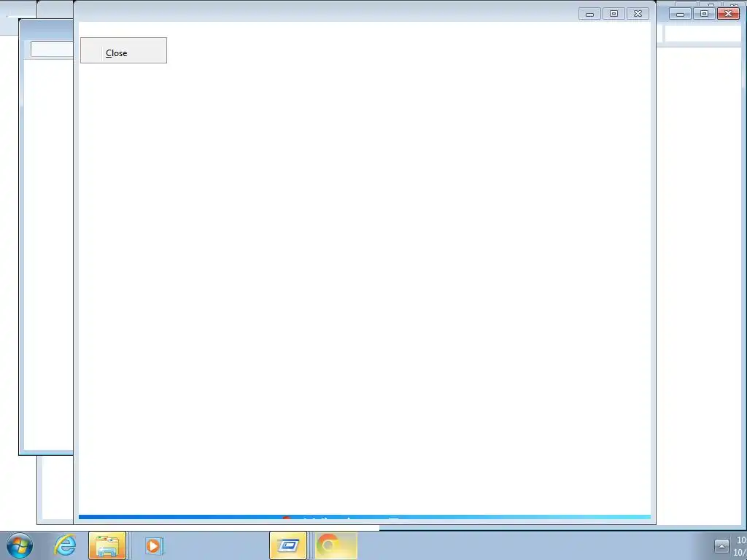Show hidden system tray icons arrow

721,545
